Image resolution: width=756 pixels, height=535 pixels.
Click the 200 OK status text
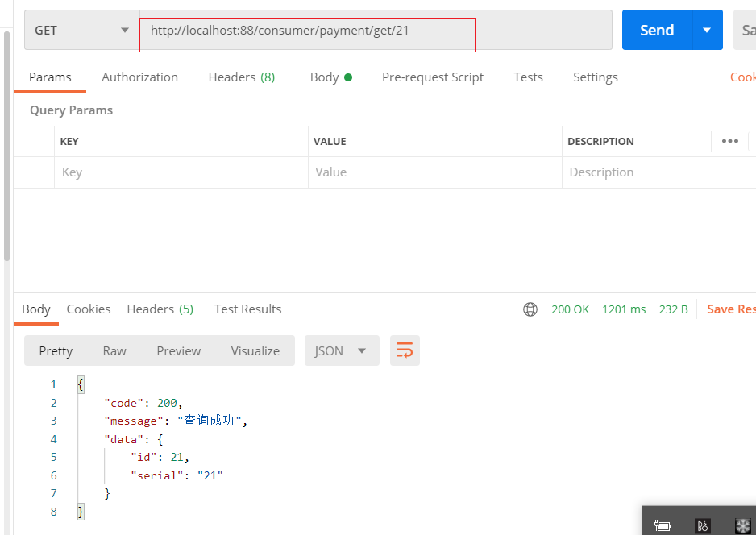(x=570, y=309)
